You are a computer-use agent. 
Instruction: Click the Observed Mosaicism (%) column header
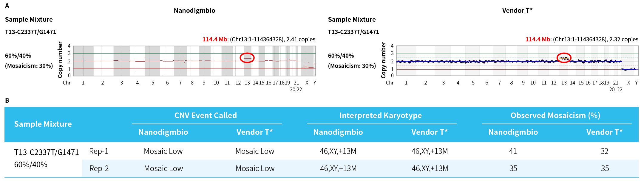(x=555, y=115)
